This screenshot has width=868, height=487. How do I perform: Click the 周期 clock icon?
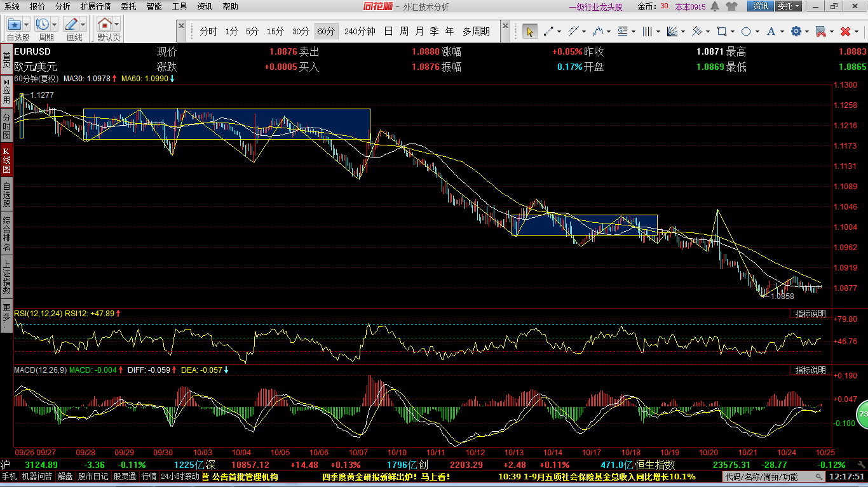coord(43,24)
